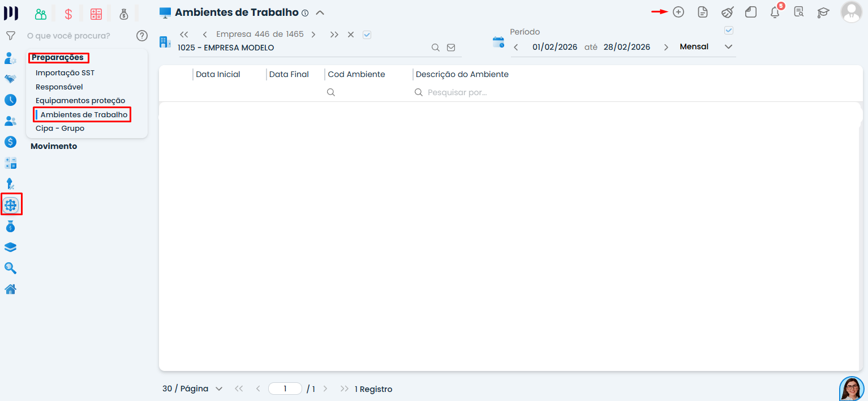Click the graduation cap training icon

coord(823,12)
